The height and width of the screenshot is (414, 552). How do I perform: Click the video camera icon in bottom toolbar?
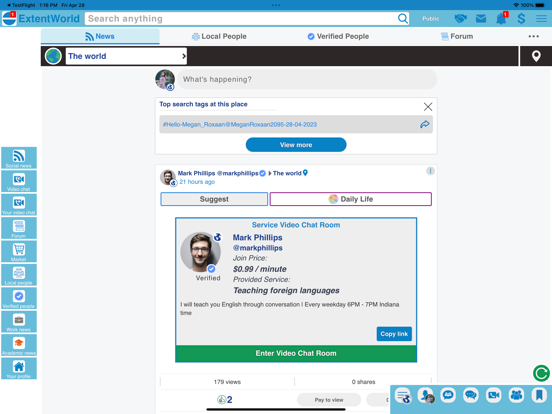tap(494, 395)
